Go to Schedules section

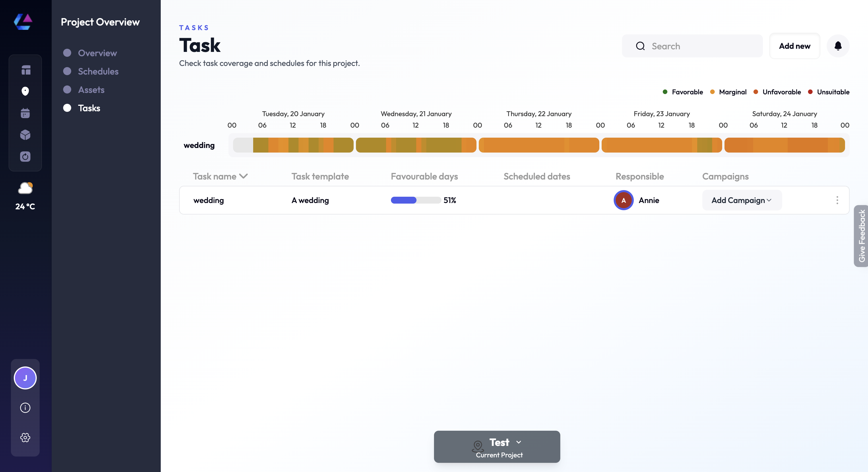click(x=98, y=71)
